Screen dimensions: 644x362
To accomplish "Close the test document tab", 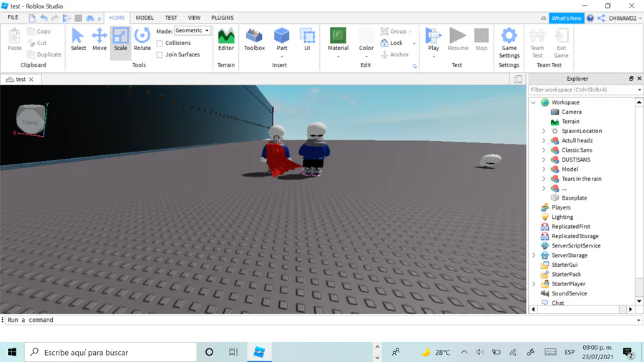I will (31, 79).
